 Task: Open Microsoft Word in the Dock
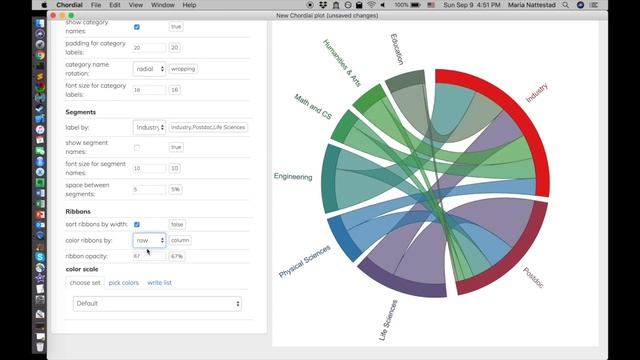tap(40, 193)
